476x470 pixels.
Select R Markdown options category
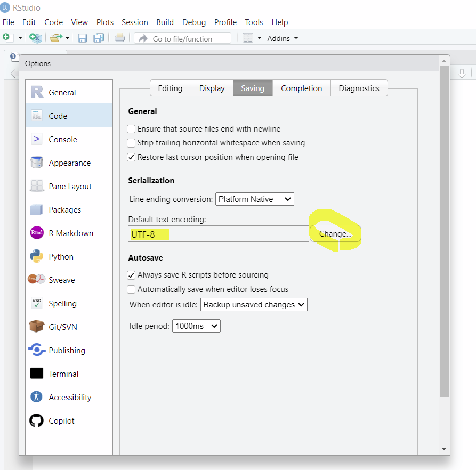[69, 233]
